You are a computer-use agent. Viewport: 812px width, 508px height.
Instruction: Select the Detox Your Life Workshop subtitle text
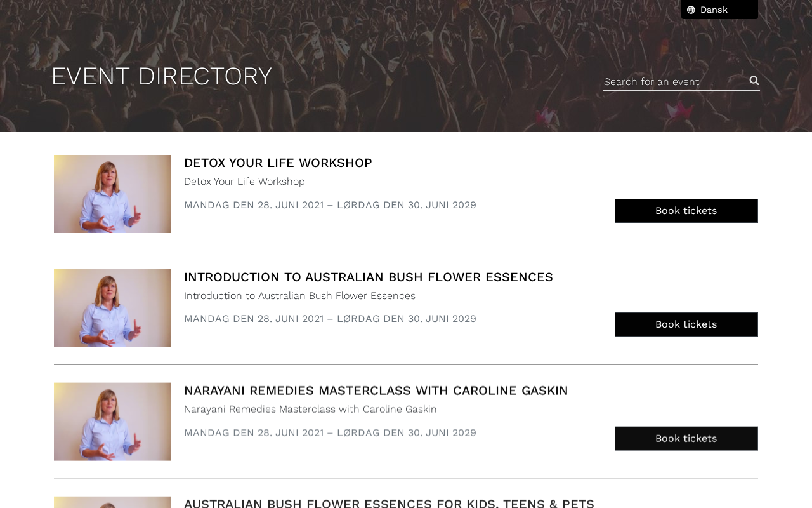[244, 182]
